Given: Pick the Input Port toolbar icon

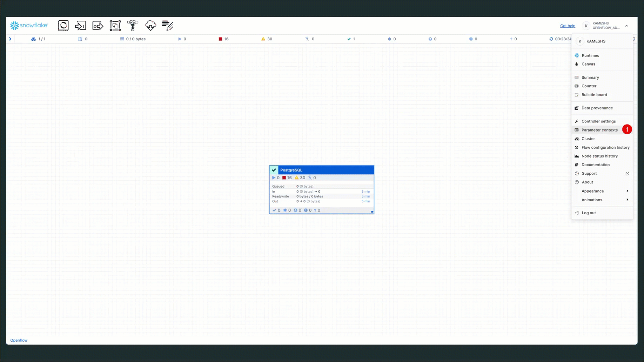Looking at the screenshot, I should click(x=80, y=26).
